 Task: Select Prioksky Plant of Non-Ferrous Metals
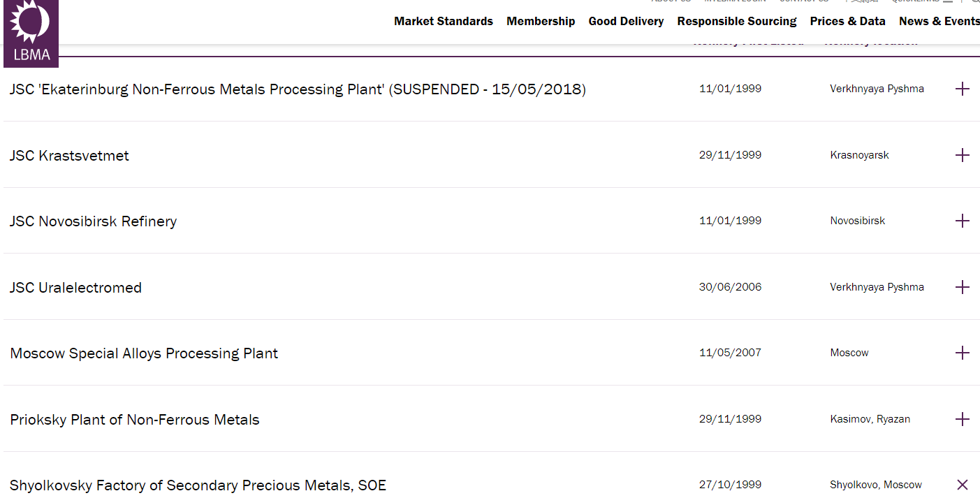pyautogui.click(x=135, y=420)
